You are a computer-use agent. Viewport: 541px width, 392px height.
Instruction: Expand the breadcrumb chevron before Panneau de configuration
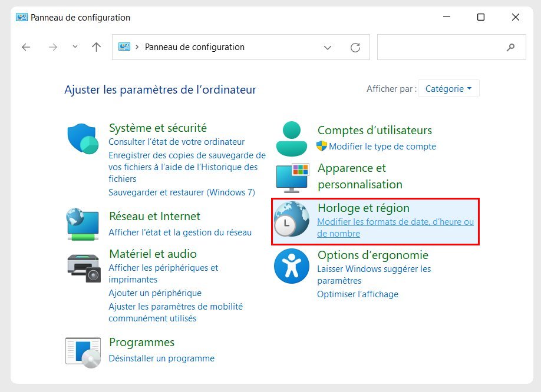pos(137,47)
